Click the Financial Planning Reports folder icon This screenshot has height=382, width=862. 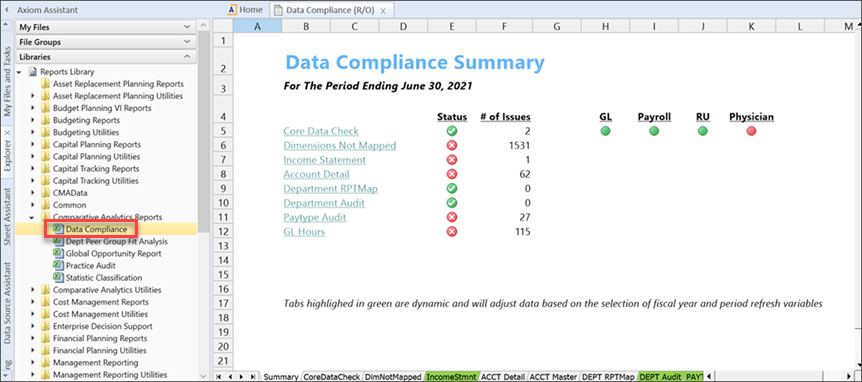pyautogui.click(x=45, y=338)
